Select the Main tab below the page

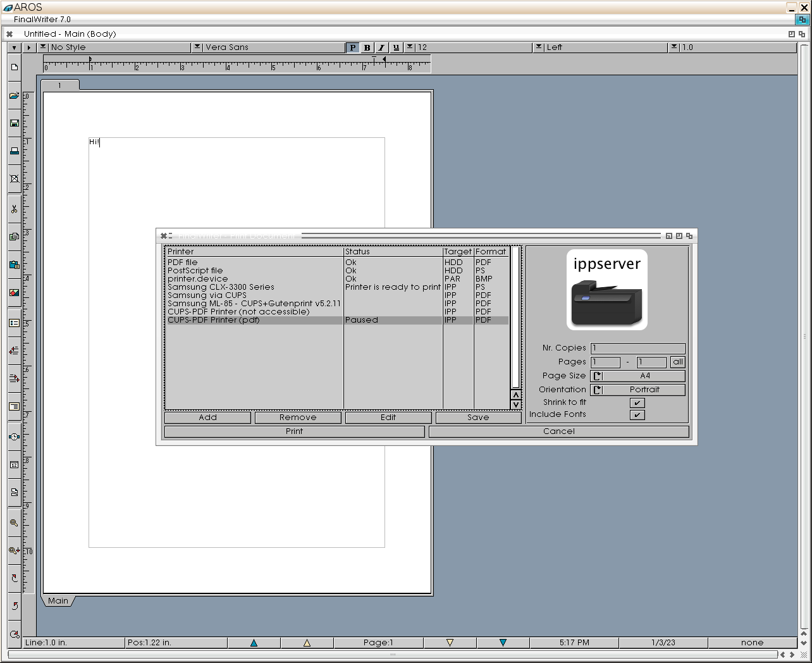pos(58,601)
